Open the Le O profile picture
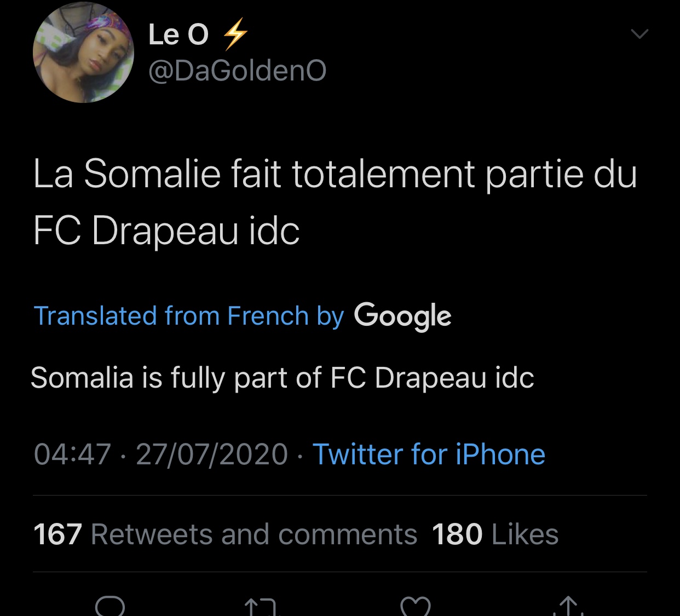 click(x=83, y=52)
